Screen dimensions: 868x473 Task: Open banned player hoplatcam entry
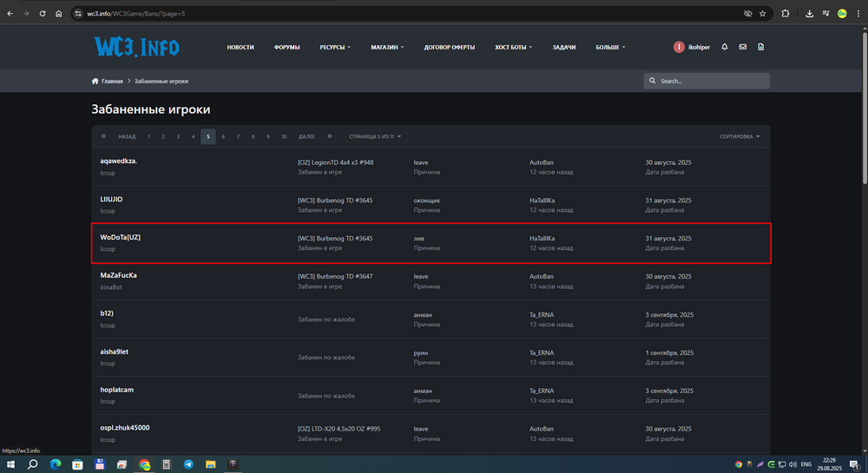click(x=116, y=390)
